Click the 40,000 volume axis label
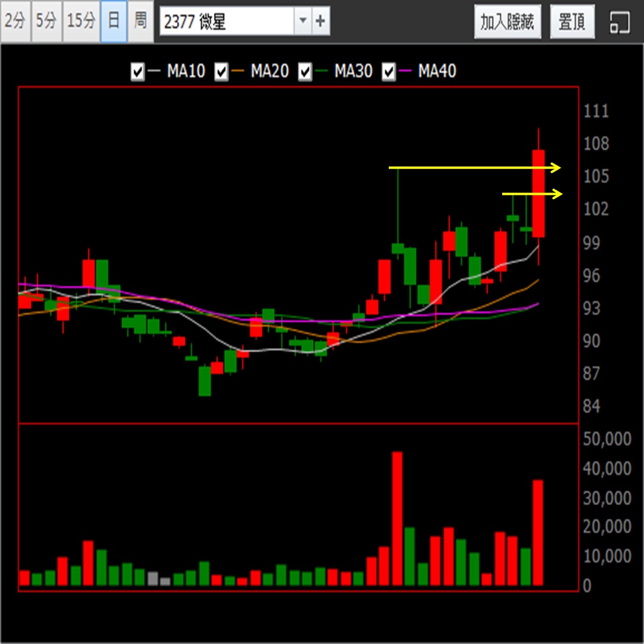 tap(607, 469)
